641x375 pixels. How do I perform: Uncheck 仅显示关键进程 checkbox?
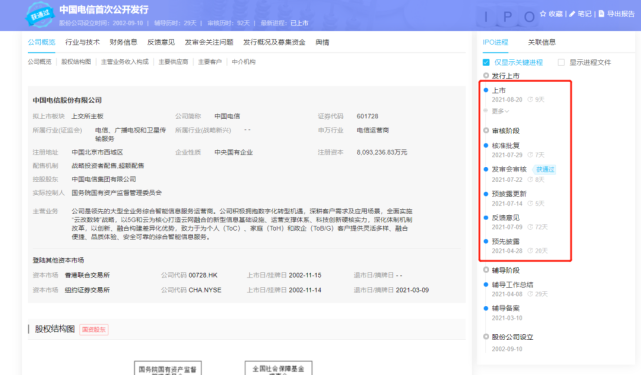(486, 62)
